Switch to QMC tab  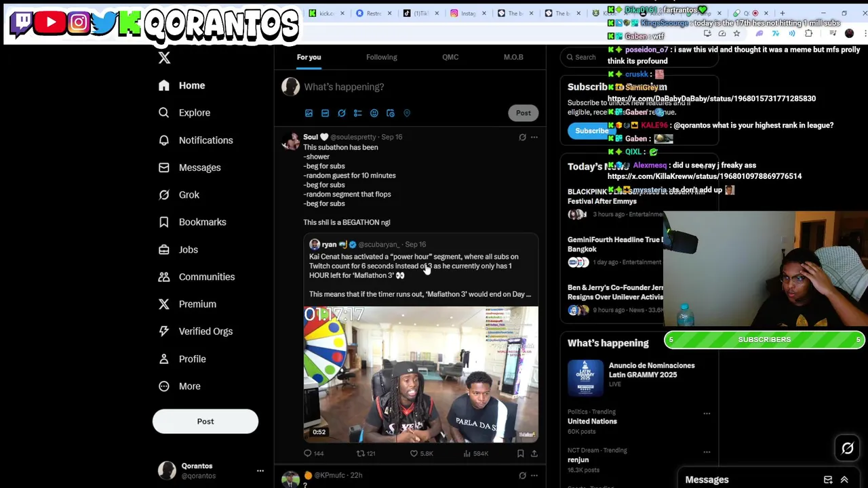450,57
